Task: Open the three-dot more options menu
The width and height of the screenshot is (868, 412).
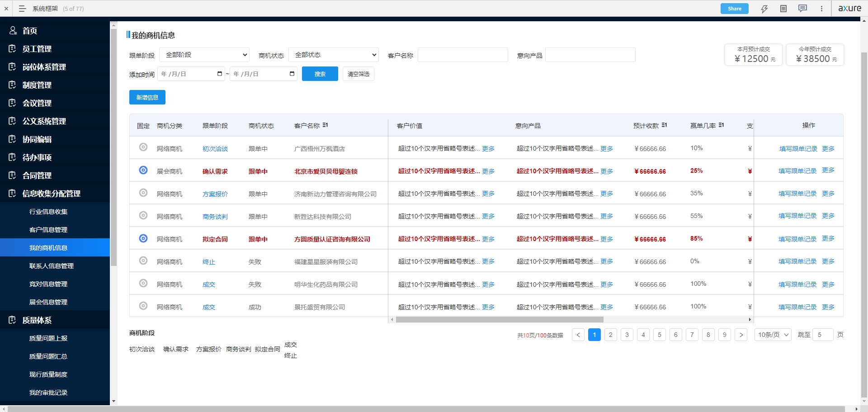Action: click(821, 9)
